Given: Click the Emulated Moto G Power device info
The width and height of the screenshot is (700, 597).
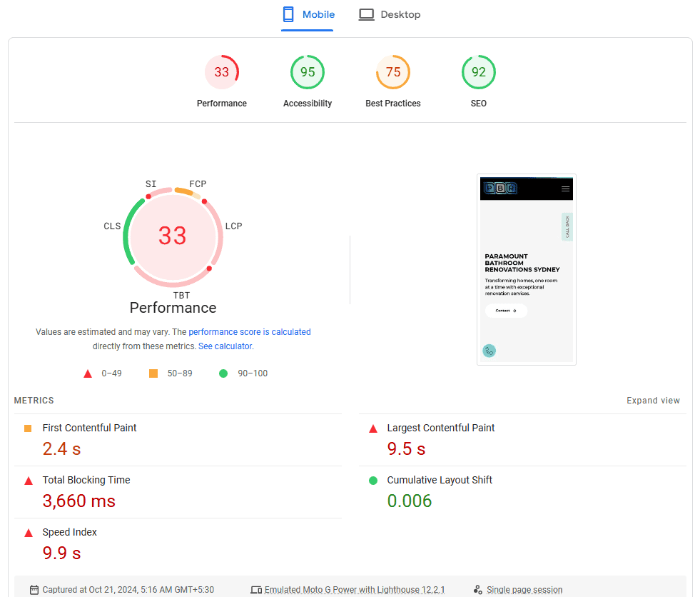Looking at the screenshot, I should (x=354, y=590).
